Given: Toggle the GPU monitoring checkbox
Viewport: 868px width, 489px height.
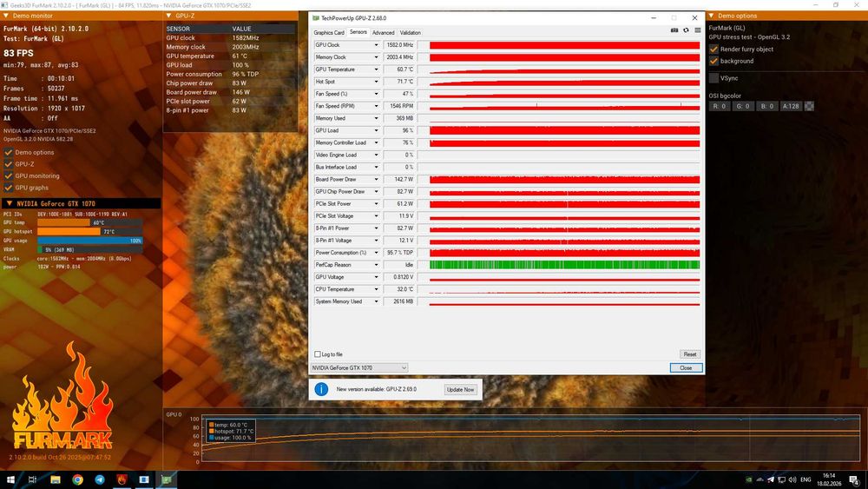Looking at the screenshot, I should (x=9, y=175).
